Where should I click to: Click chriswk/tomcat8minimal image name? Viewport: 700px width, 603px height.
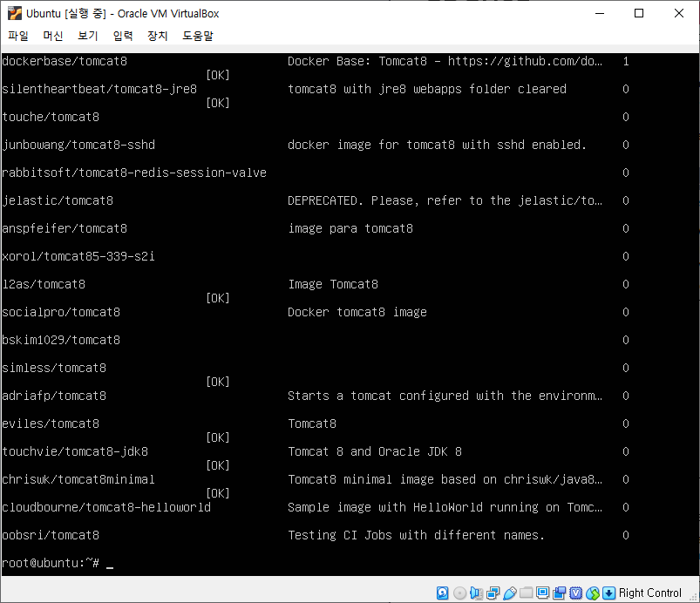click(78, 479)
